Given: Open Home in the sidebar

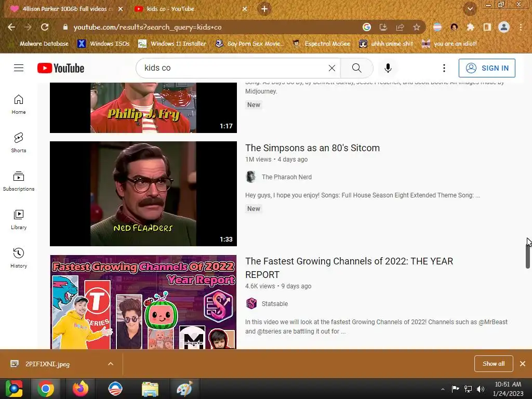Looking at the screenshot, I should [19, 104].
